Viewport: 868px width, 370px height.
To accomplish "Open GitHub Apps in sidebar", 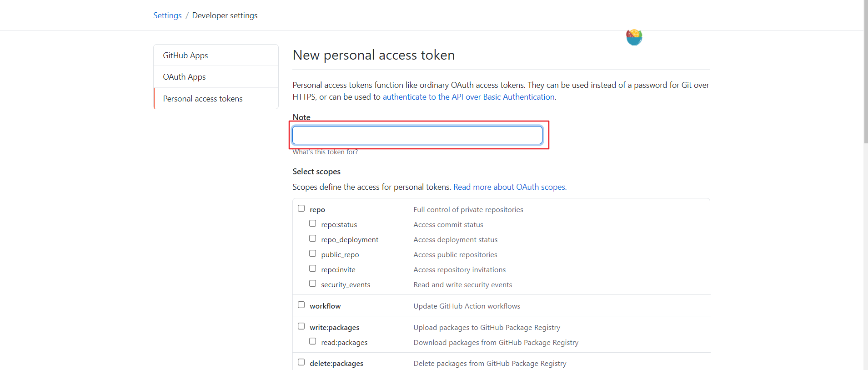I will tap(216, 56).
